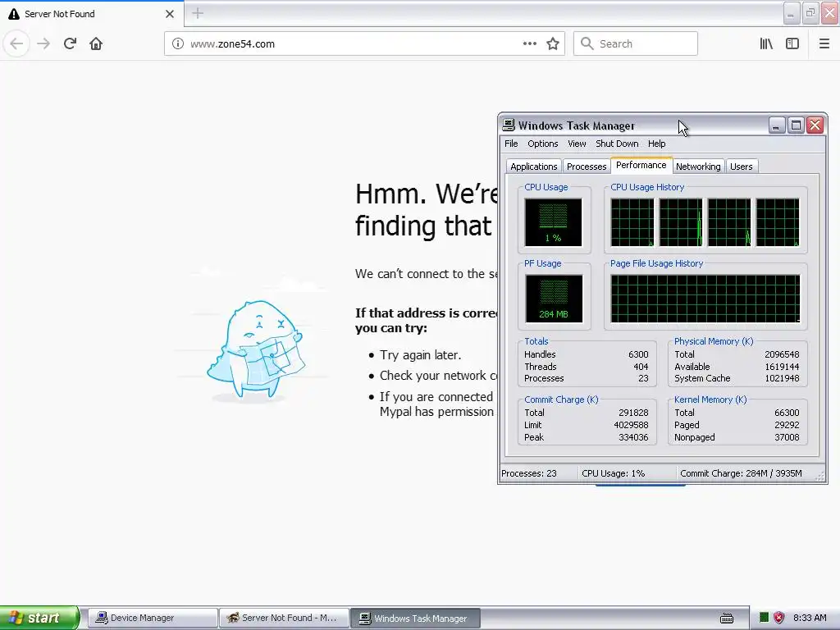Image resolution: width=840 pixels, height=630 pixels.
Task: Open the View menu in Task Manager
Action: 577,144
